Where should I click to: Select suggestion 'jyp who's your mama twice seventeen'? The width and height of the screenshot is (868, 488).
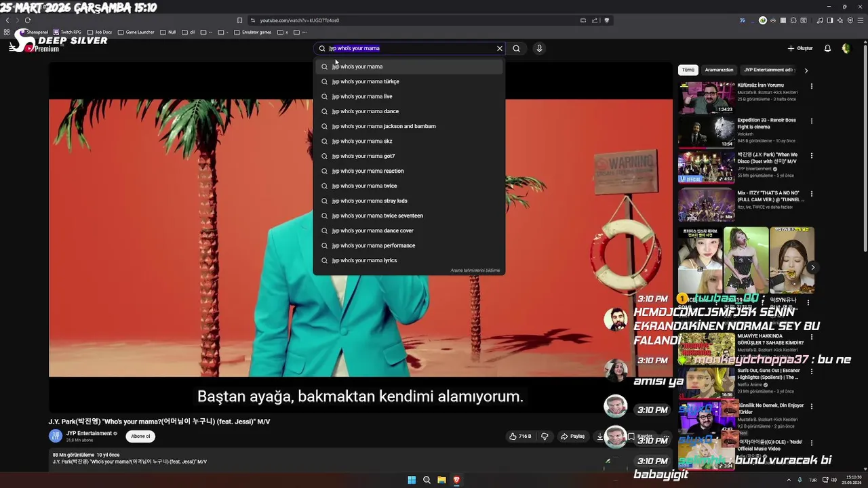coord(409,216)
